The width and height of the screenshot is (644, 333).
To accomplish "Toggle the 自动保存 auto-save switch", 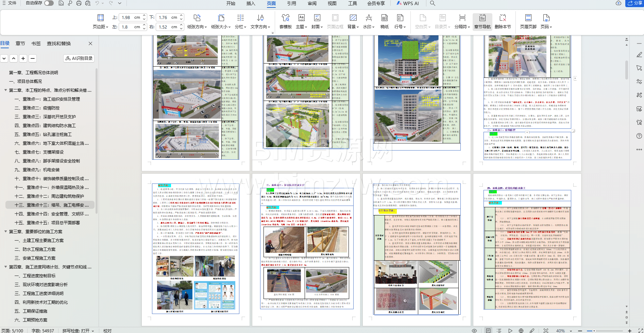I will click(x=49, y=3).
